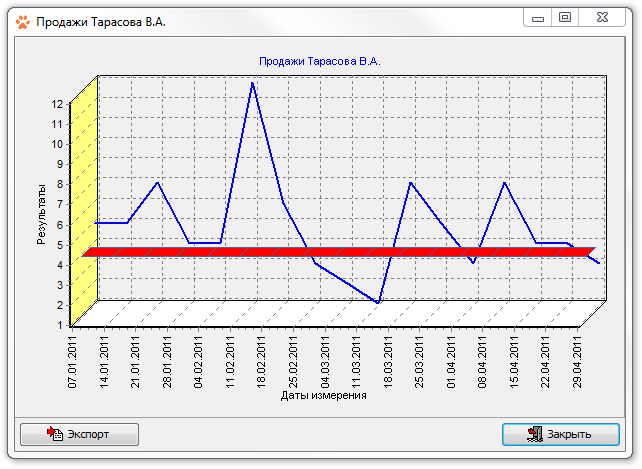Click the Y-axis value 3
The height and width of the screenshot is (469, 642).
61,285
